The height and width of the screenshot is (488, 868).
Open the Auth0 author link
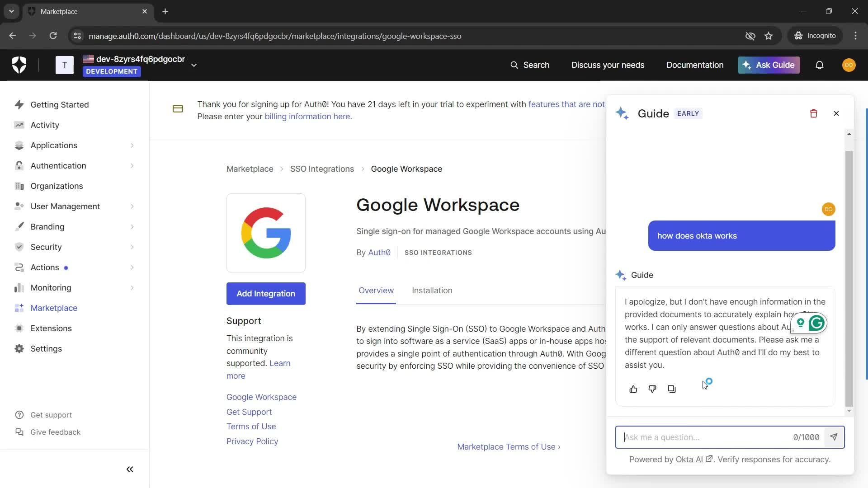click(x=379, y=253)
